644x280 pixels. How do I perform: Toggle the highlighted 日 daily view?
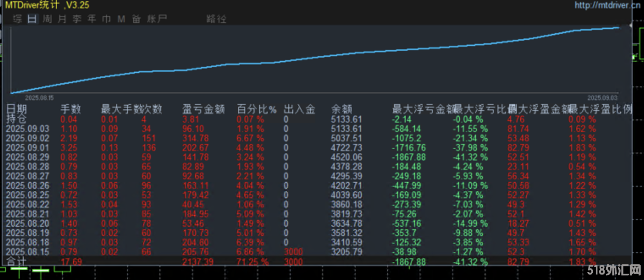point(31,19)
